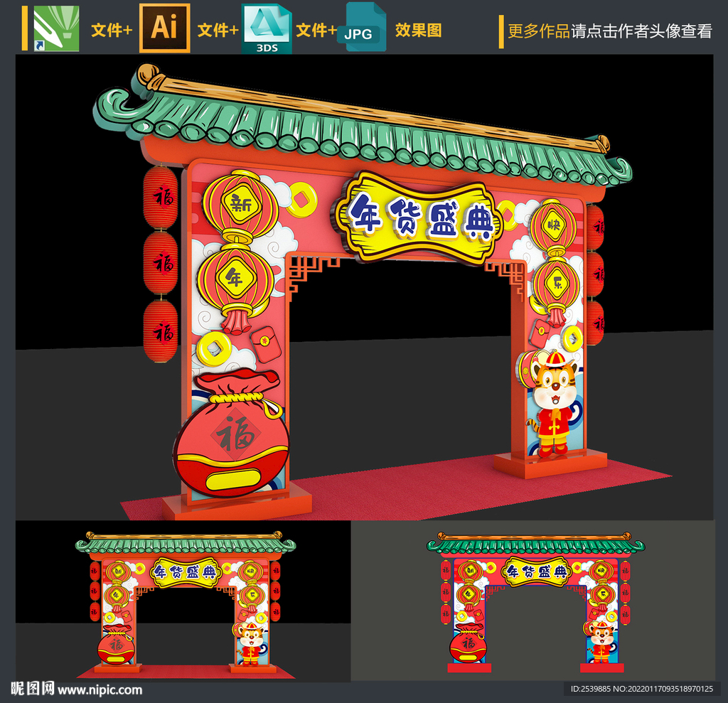Click the www.nipic.com watermark link
The width and height of the screenshot is (728, 703).
pos(100,690)
